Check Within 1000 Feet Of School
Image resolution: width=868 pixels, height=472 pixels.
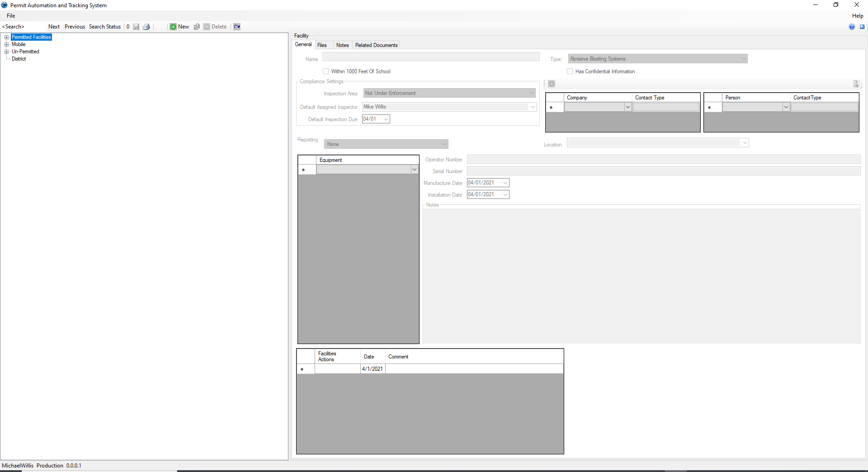click(325, 71)
